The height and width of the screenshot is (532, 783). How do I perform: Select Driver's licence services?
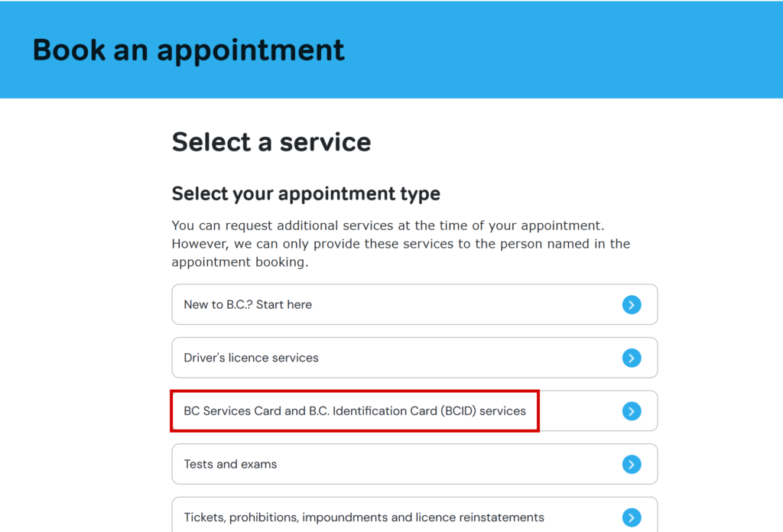tap(414, 358)
